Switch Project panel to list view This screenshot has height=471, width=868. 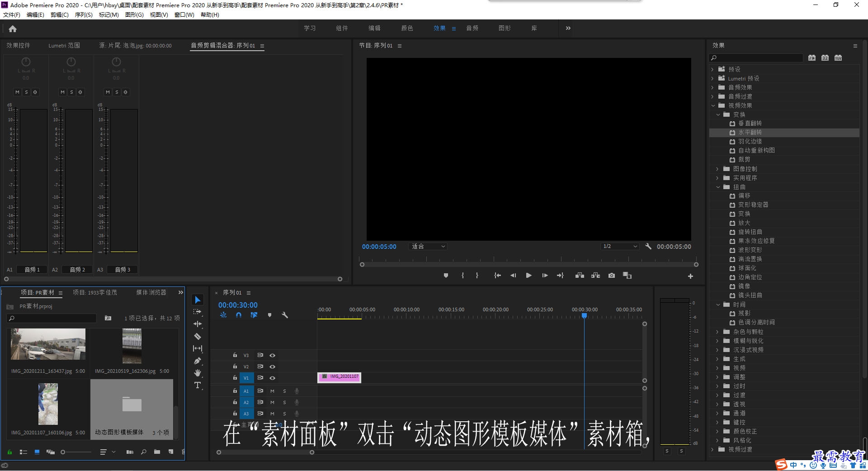coord(24,452)
